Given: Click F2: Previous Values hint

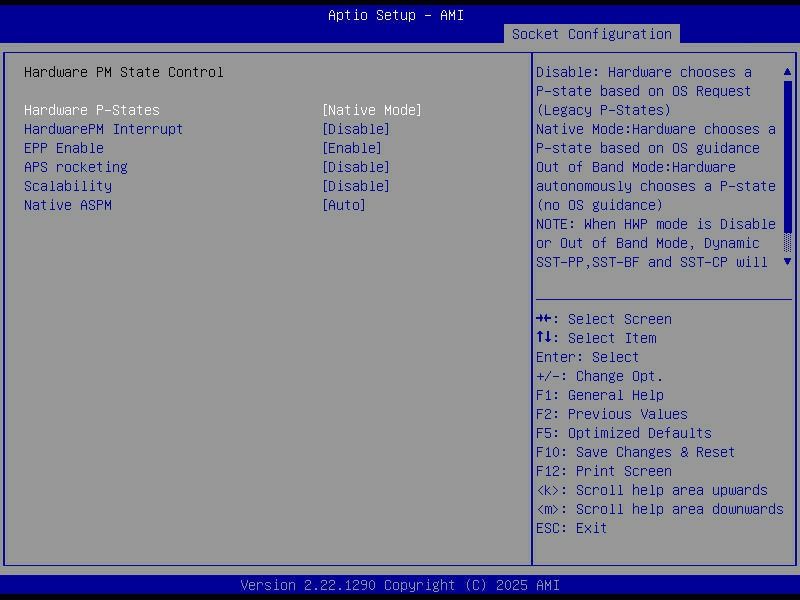Looking at the screenshot, I should pos(612,414).
